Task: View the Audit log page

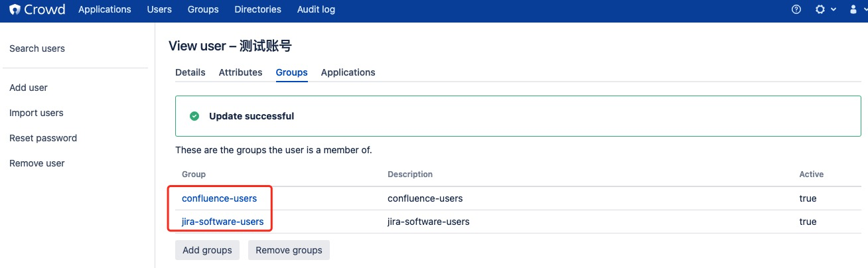Action: click(315, 9)
